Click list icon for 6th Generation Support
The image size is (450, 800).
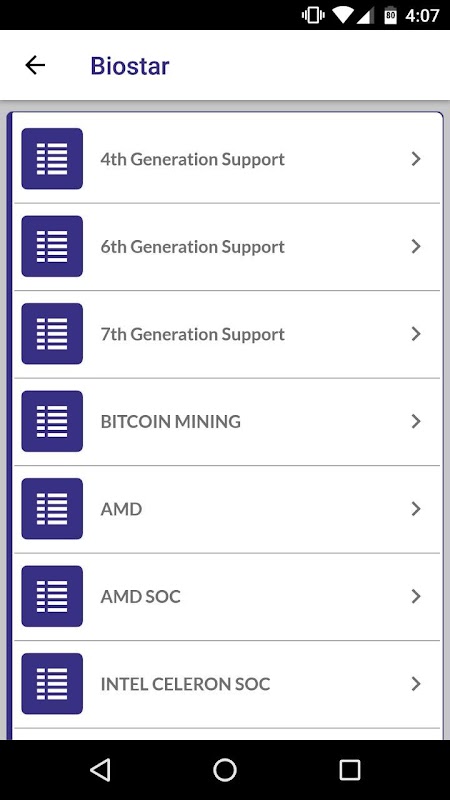[52, 246]
